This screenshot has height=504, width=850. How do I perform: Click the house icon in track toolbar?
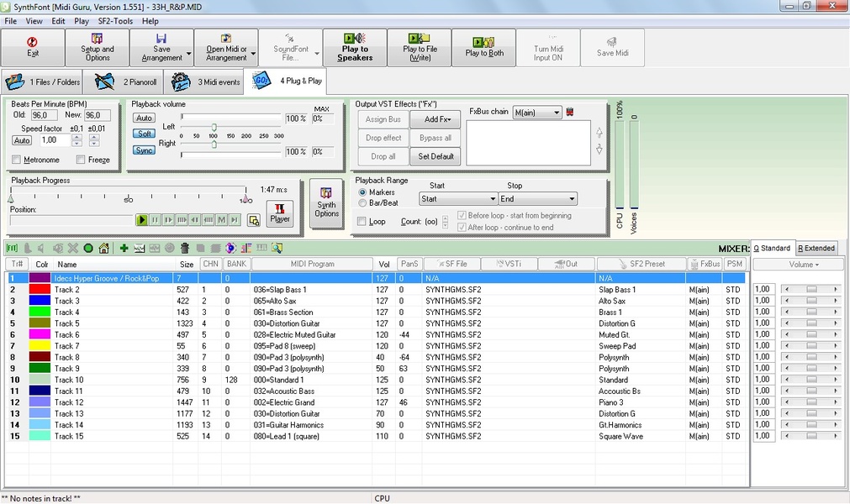pyautogui.click(x=103, y=248)
